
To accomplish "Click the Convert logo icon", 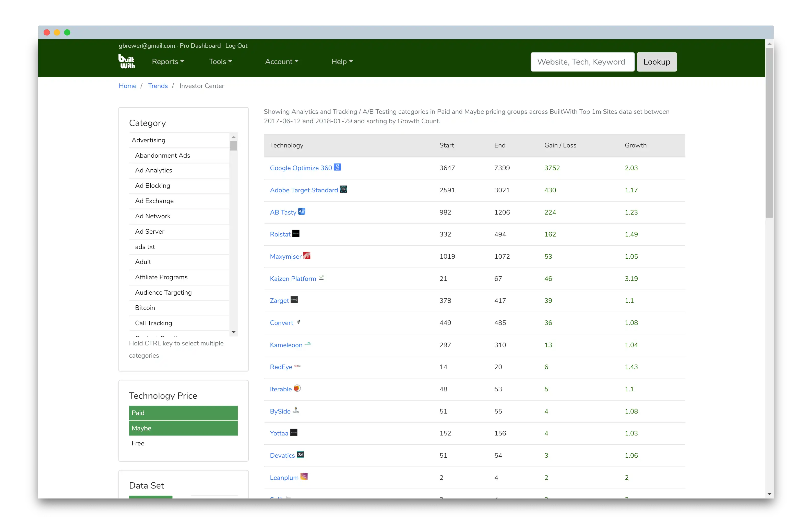I will [298, 322].
